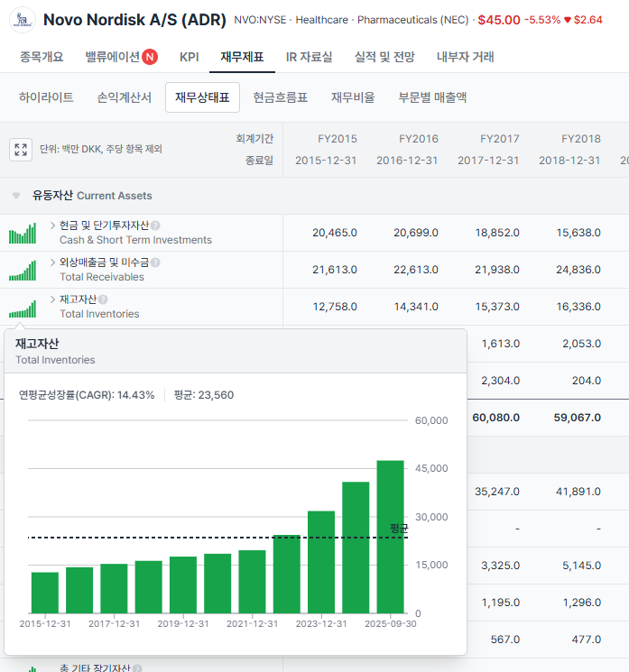Switch to the 손익계산서 sub-tab
The height and width of the screenshot is (672, 629).
click(125, 97)
